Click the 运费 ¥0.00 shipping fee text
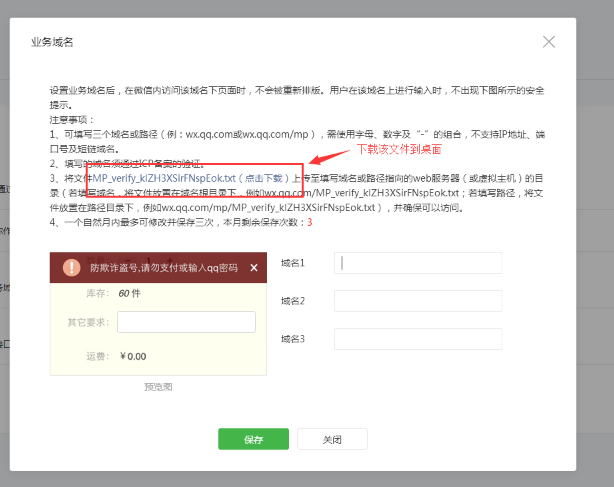The image size is (614, 487). pos(120,356)
